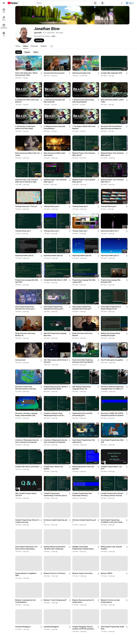This screenshot has width=137, height=644.
Task: Expand channel description with ...more
Action: click(x=53, y=36)
